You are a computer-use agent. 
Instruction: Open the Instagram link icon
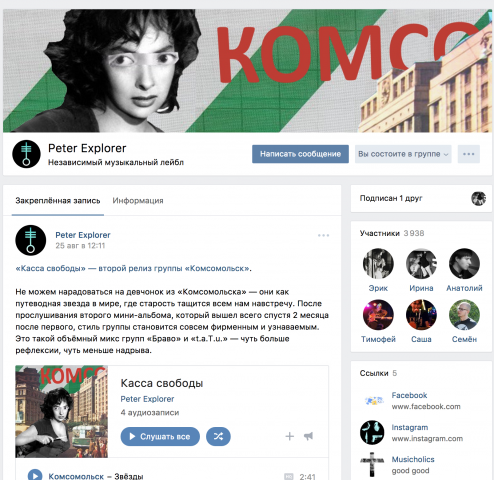click(372, 432)
